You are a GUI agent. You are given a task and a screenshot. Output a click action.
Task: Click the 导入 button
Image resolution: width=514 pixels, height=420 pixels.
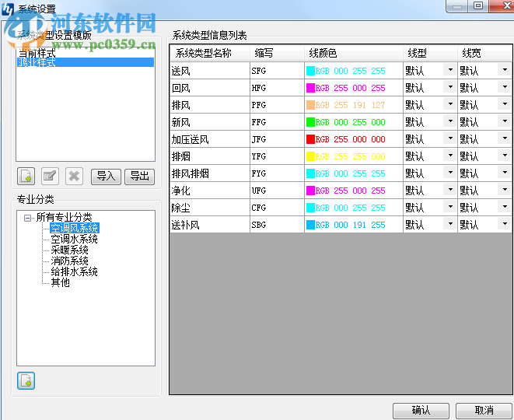pos(106,177)
